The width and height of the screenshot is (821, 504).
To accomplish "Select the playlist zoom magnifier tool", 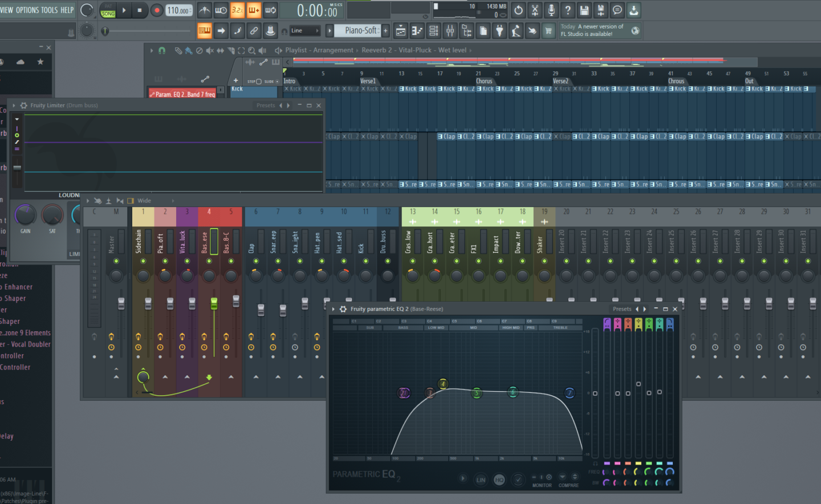I will (251, 50).
